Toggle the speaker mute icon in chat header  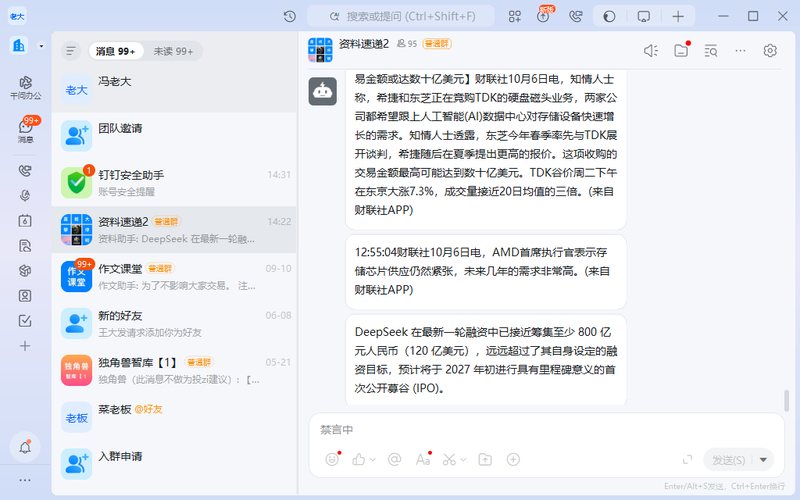(x=651, y=51)
